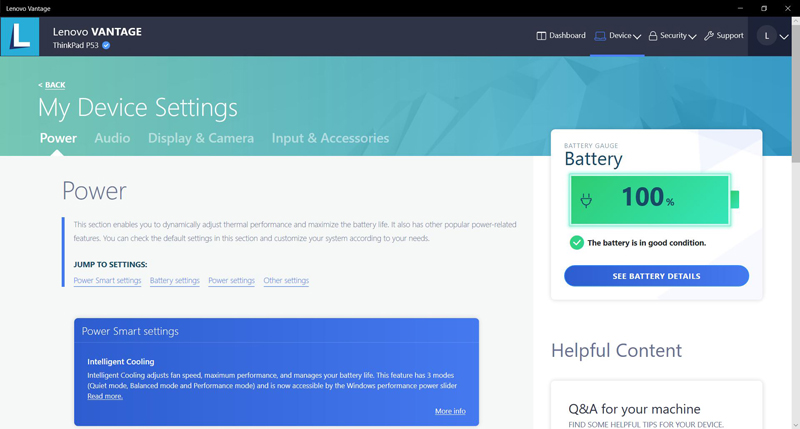Click See Battery Details button
This screenshot has width=800, height=429.
[x=656, y=276]
